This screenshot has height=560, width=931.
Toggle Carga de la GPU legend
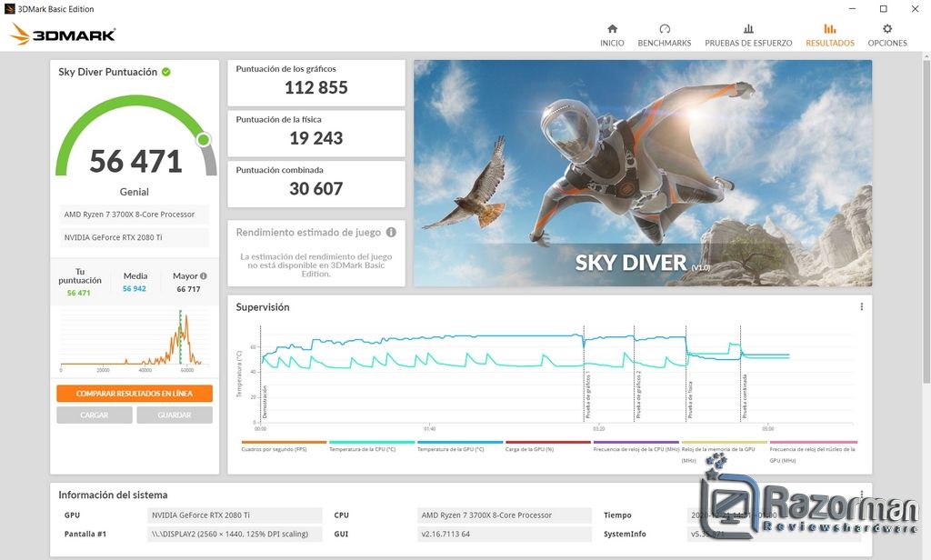click(548, 446)
